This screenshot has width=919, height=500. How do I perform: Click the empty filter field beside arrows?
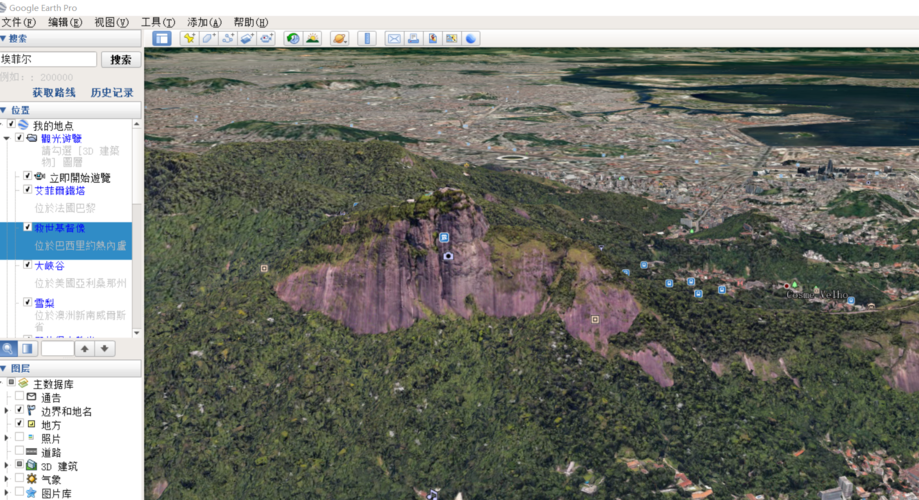57,349
